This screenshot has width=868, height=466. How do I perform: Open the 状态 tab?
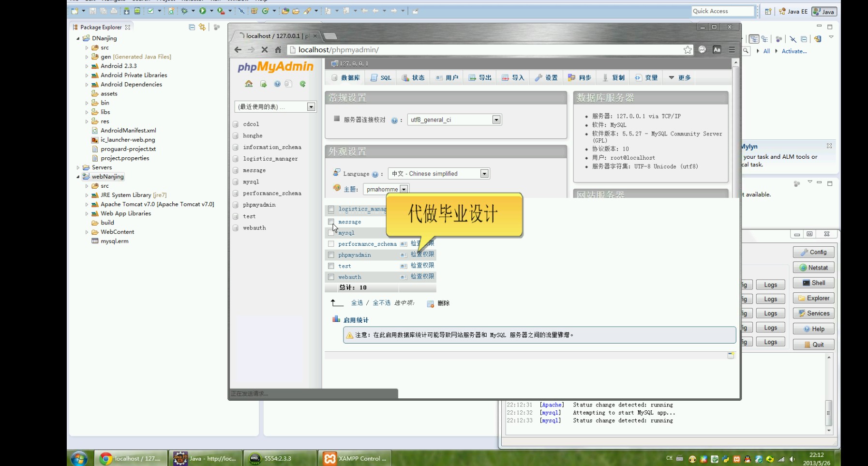pos(413,77)
